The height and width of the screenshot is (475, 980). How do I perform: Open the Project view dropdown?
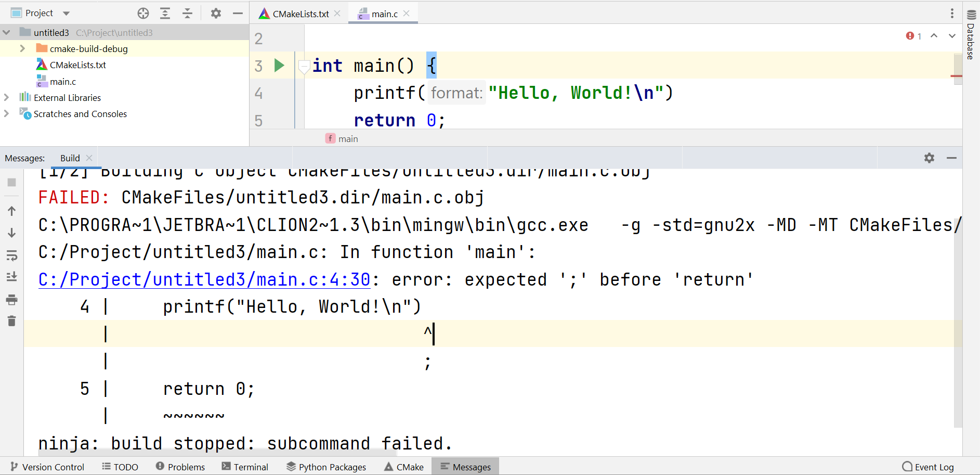pos(66,14)
